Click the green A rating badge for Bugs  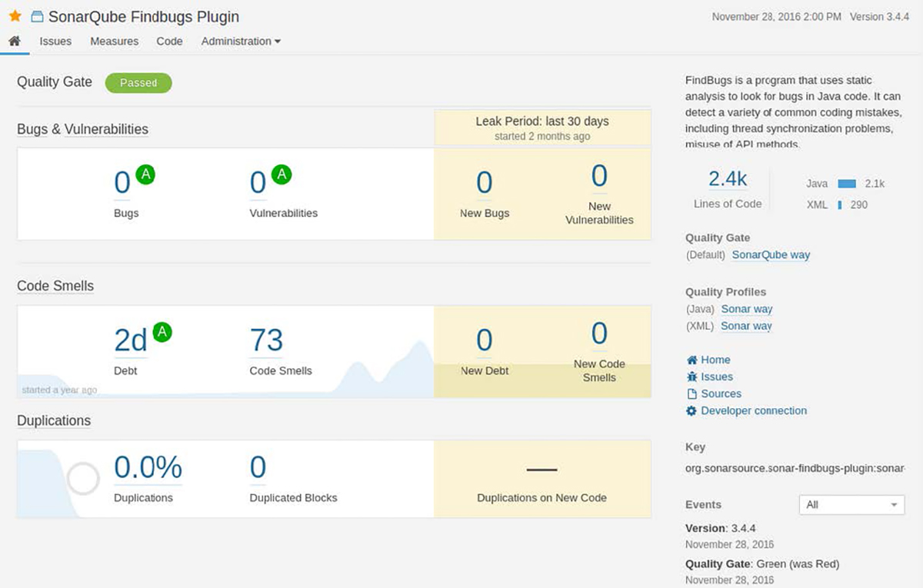point(145,174)
